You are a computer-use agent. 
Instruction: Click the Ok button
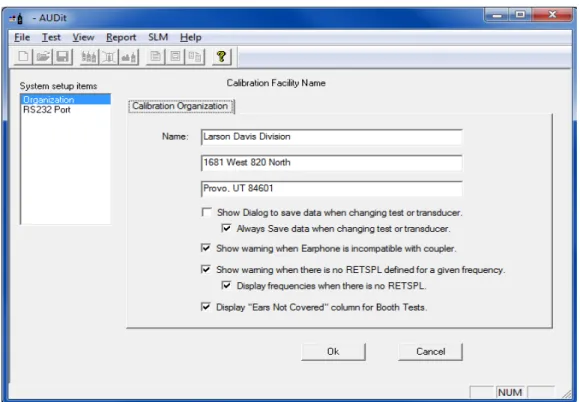333,351
